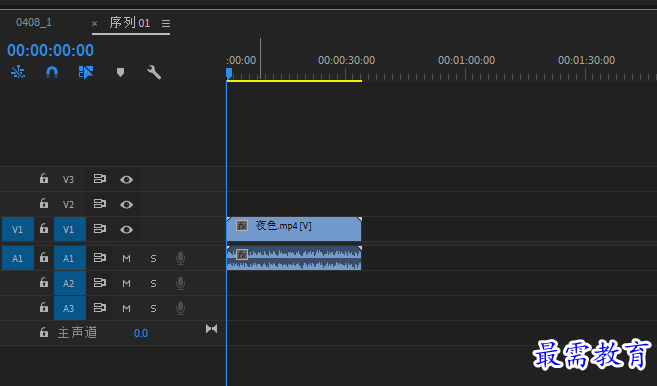The width and height of the screenshot is (657, 386).
Task: Toggle lock on track A3
Action: click(x=44, y=308)
